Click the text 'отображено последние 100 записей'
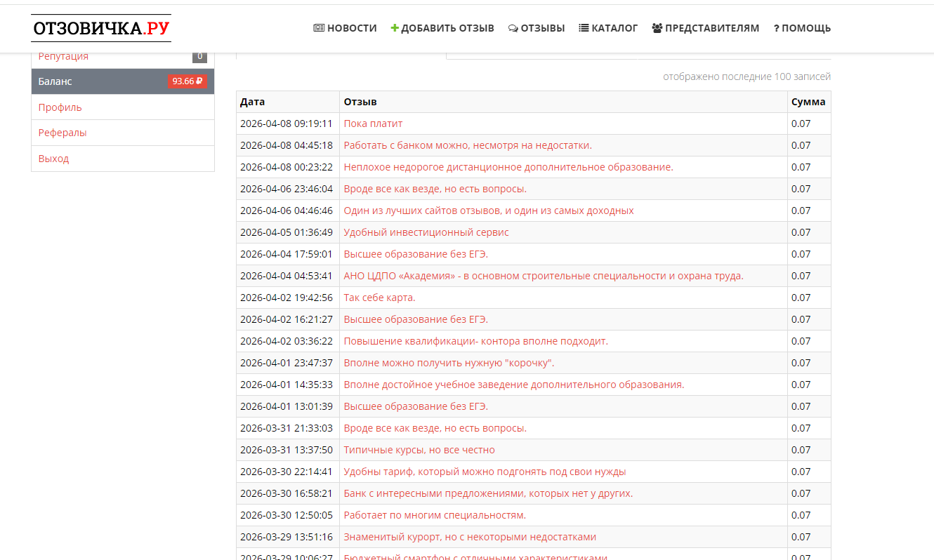Viewport: 934px width, 560px height. click(x=746, y=76)
